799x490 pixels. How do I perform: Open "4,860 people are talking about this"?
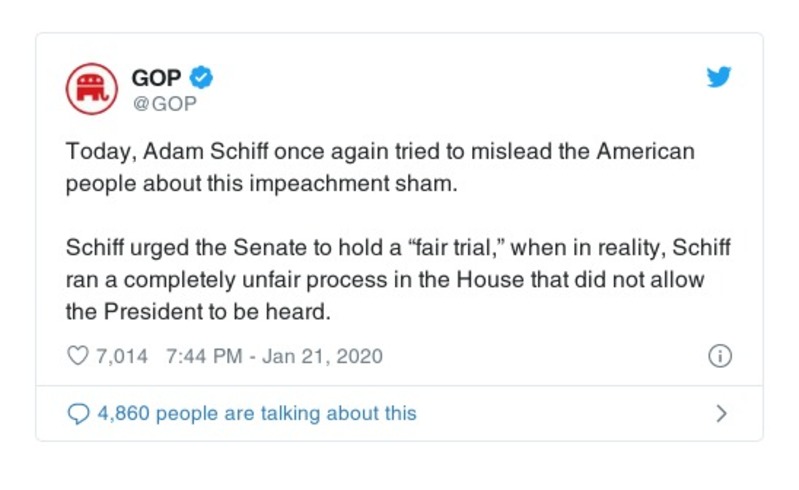[x=256, y=413]
